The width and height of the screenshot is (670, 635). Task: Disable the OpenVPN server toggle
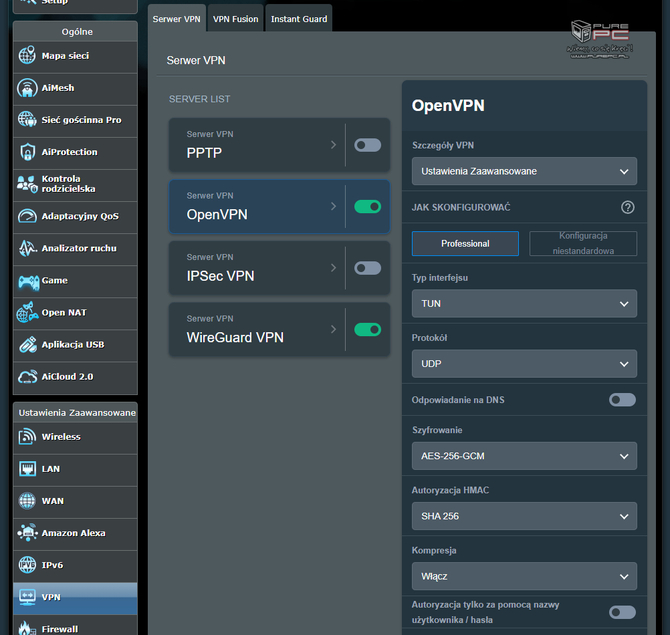[x=367, y=207]
